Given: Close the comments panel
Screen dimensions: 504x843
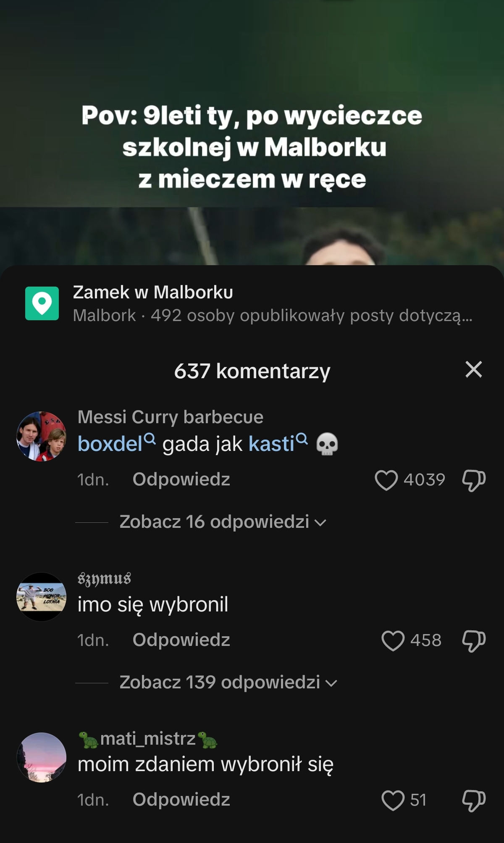Looking at the screenshot, I should pos(473,370).
